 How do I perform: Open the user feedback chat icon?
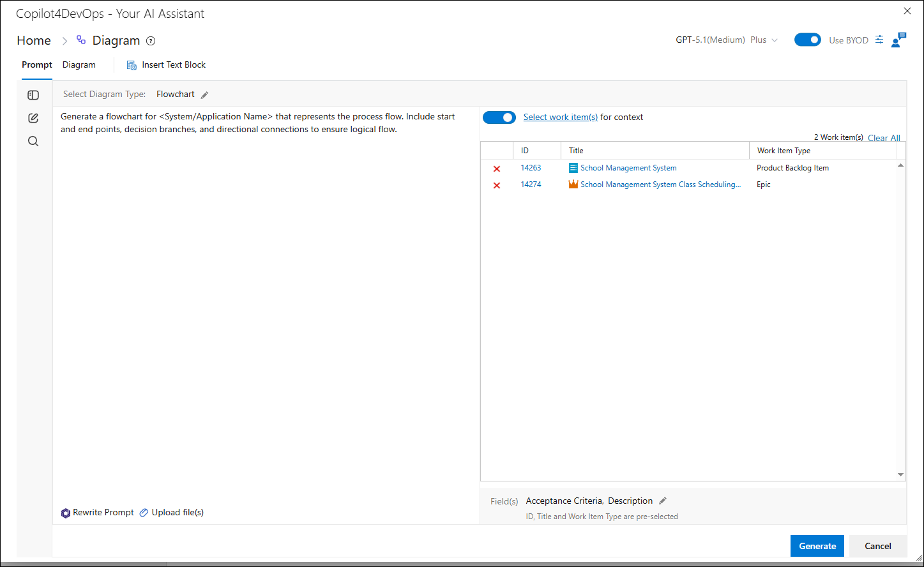(898, 40)
